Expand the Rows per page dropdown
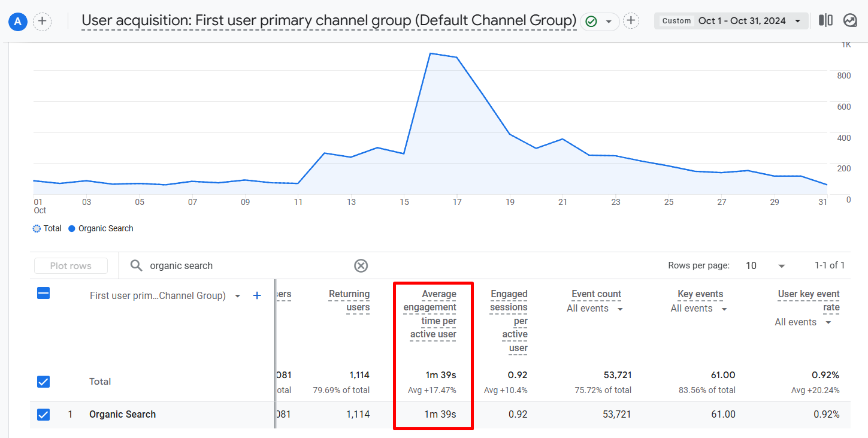The height and width of the screenshot is (438, 868). click(x=765, y=265)
